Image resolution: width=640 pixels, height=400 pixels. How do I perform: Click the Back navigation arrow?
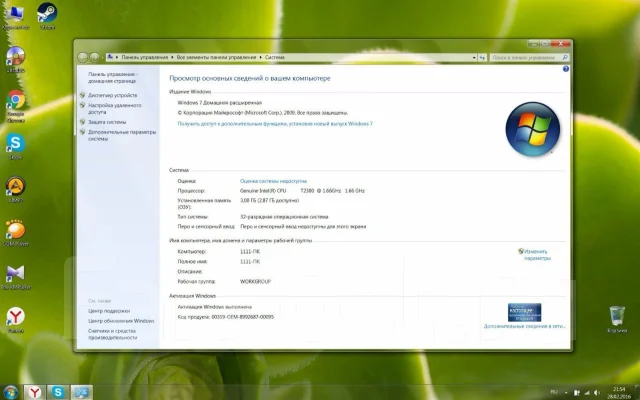tap(83, 58)
